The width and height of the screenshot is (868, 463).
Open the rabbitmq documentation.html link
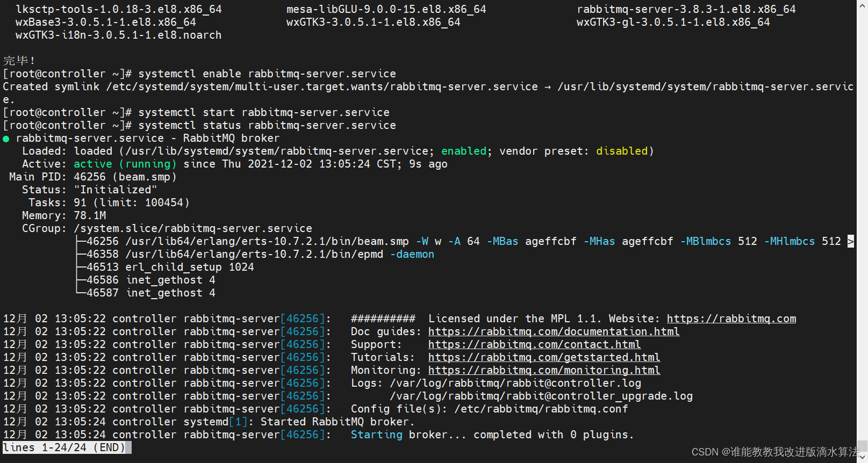[554, 331]
